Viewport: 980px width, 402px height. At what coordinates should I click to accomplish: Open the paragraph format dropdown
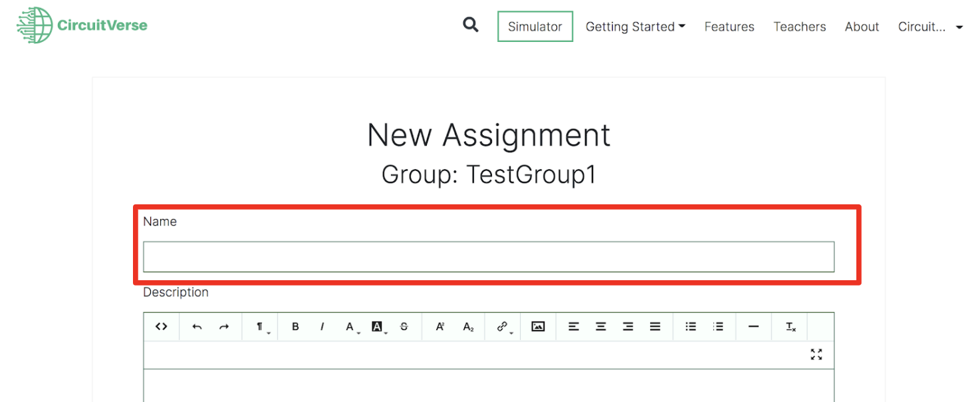(261, 327)
